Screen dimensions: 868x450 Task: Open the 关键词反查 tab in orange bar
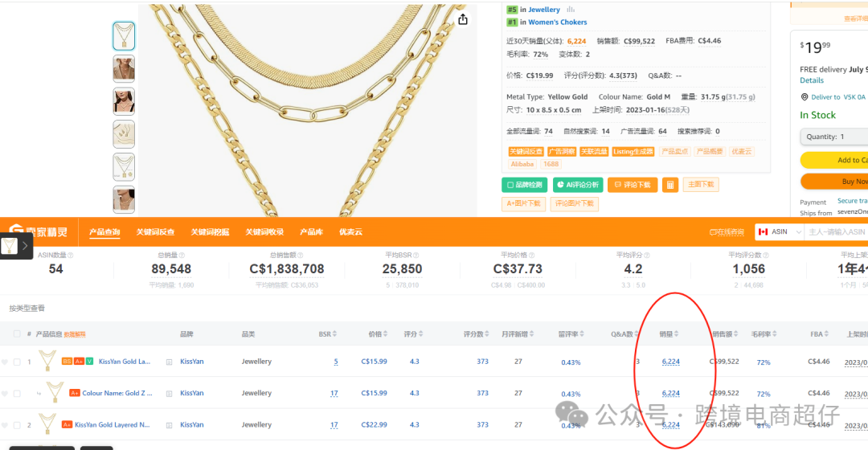pyautogui.click(x=156, y=232)
